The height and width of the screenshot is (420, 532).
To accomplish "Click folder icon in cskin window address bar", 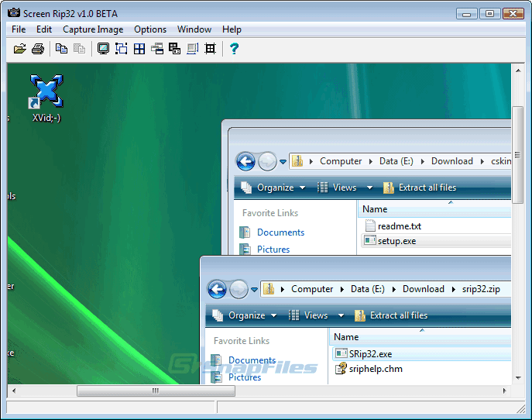I will [297, 161].
